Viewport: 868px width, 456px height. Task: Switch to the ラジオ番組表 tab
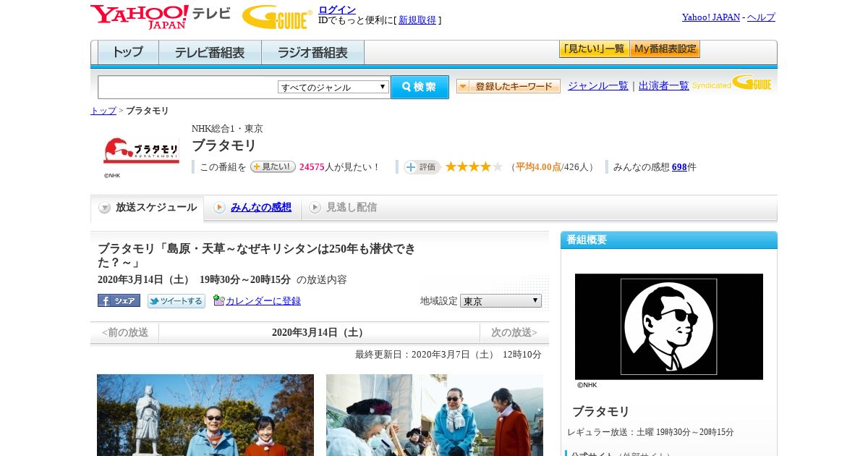pyautogui.click(x=313, y=52)
